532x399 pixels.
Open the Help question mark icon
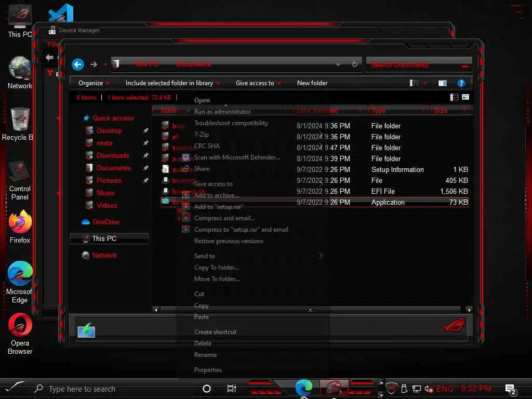click(461, 83)
